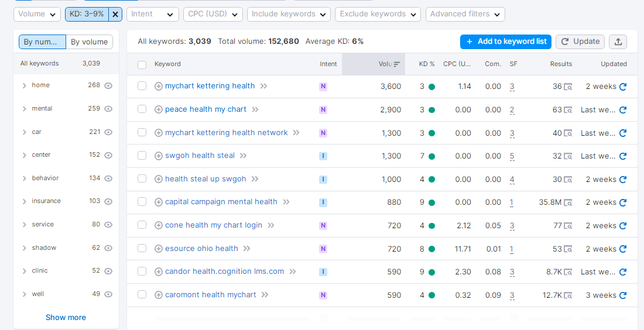
Task: Add esource ohio health to list
Action: coord(158,249)
